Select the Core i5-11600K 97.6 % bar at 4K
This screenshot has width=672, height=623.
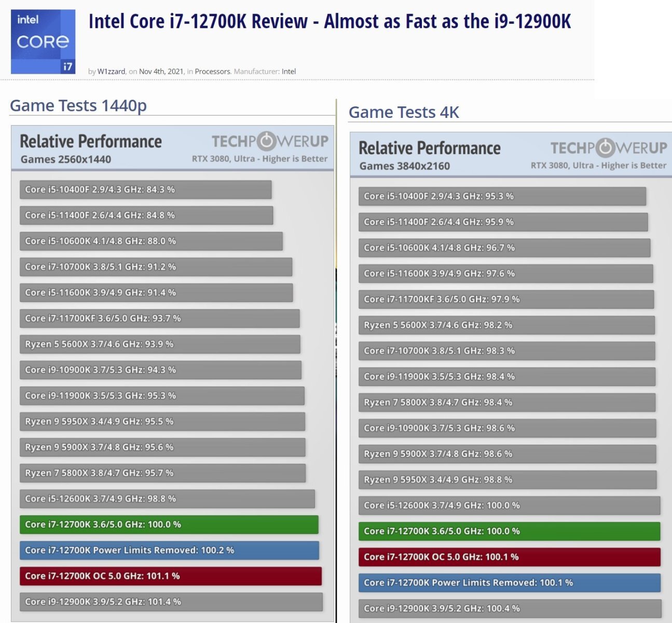click(x=506, y=274)
